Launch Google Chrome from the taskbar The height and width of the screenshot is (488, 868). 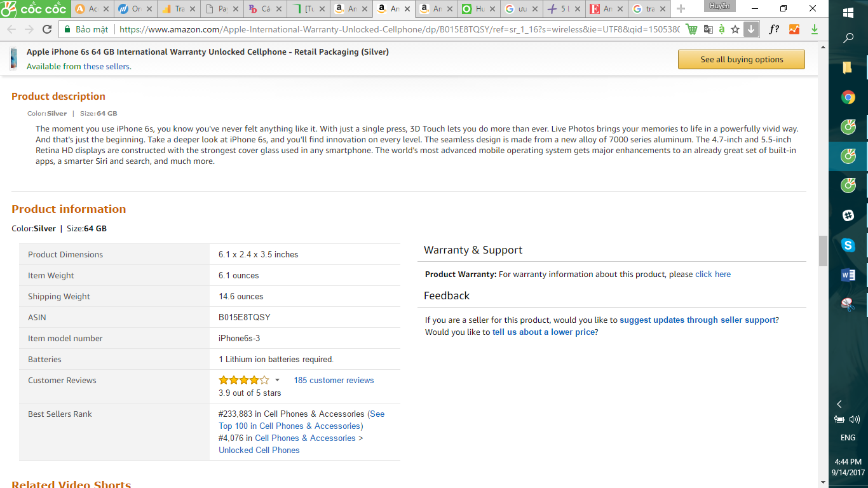click(x=848, y=97)
